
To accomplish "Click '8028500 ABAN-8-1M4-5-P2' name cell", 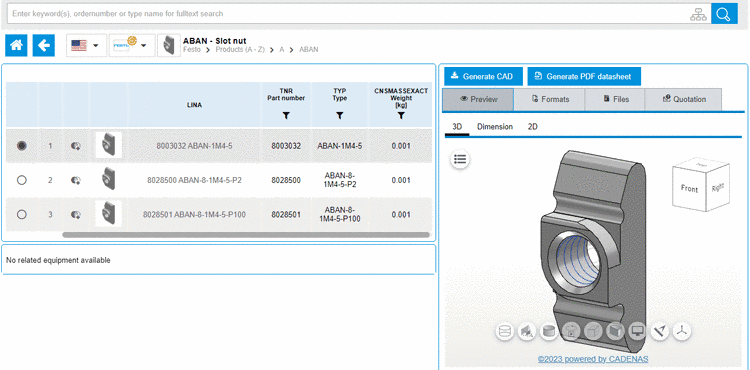I will point(194,180).
